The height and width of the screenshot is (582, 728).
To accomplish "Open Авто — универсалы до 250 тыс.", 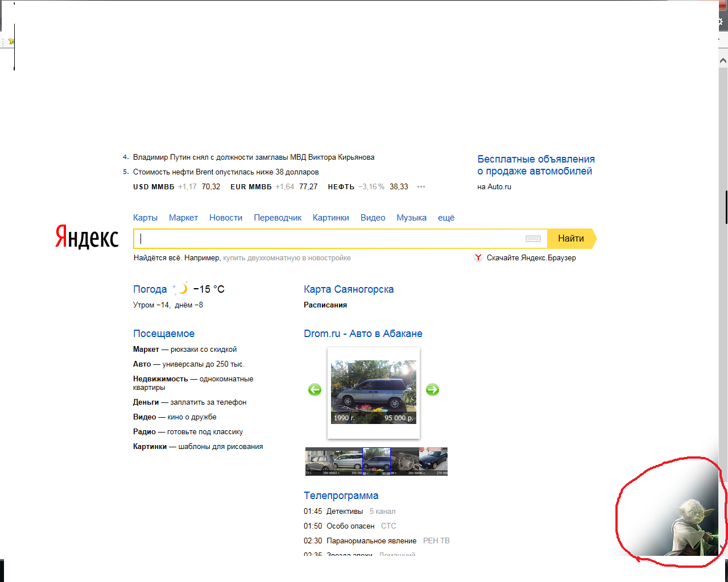I will (189, 364).
